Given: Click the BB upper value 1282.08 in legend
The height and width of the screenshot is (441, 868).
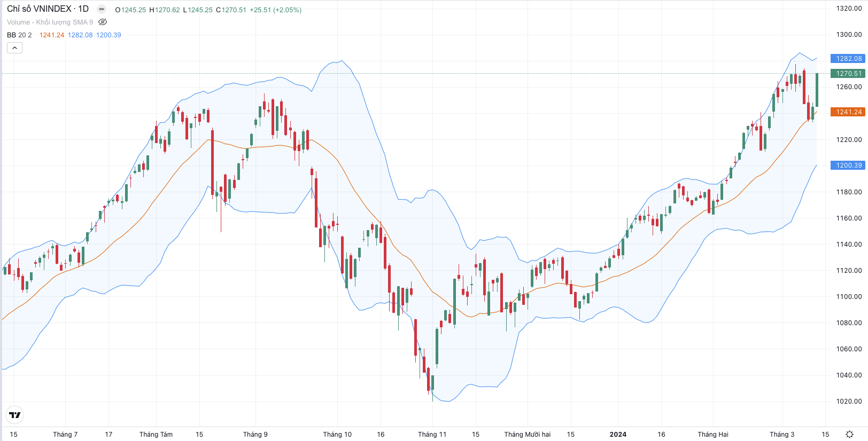Looking at the screenshot, I should [80, 35].
